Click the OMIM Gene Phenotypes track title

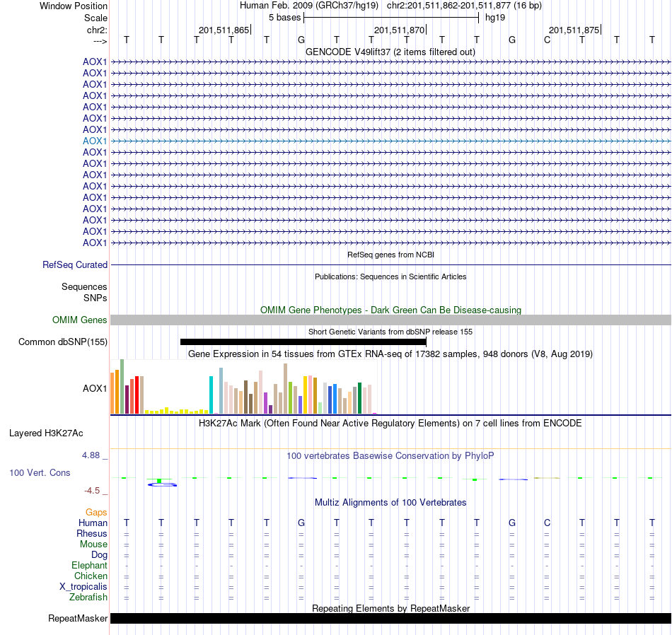pyautogui.click(x=391, y=310)
